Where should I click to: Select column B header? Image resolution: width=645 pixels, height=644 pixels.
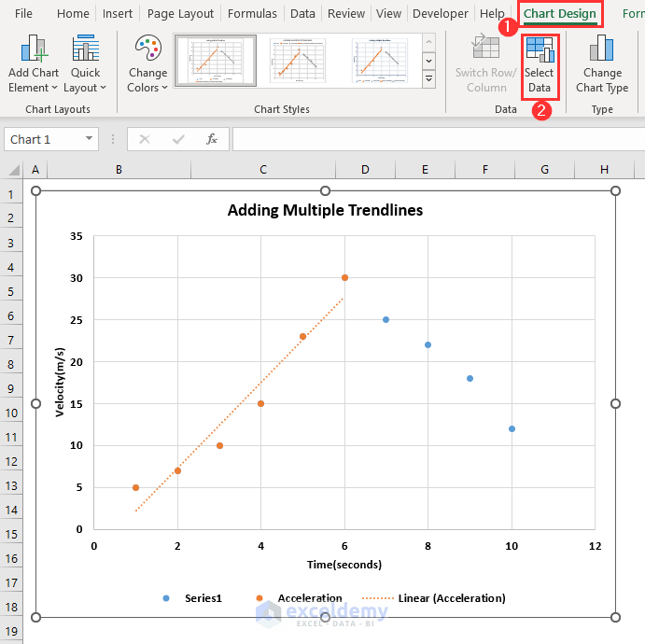tap(119, 170)
